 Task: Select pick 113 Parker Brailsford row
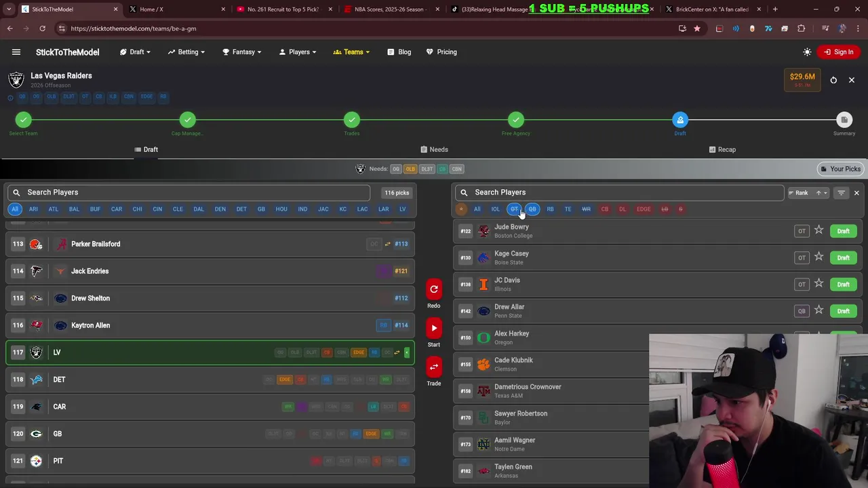[x=210, y=244]
